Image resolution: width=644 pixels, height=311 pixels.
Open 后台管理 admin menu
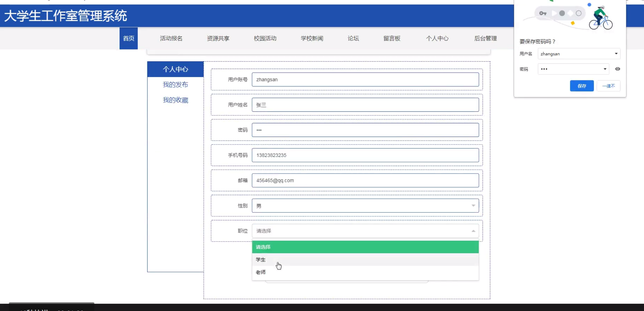(485, 38)
